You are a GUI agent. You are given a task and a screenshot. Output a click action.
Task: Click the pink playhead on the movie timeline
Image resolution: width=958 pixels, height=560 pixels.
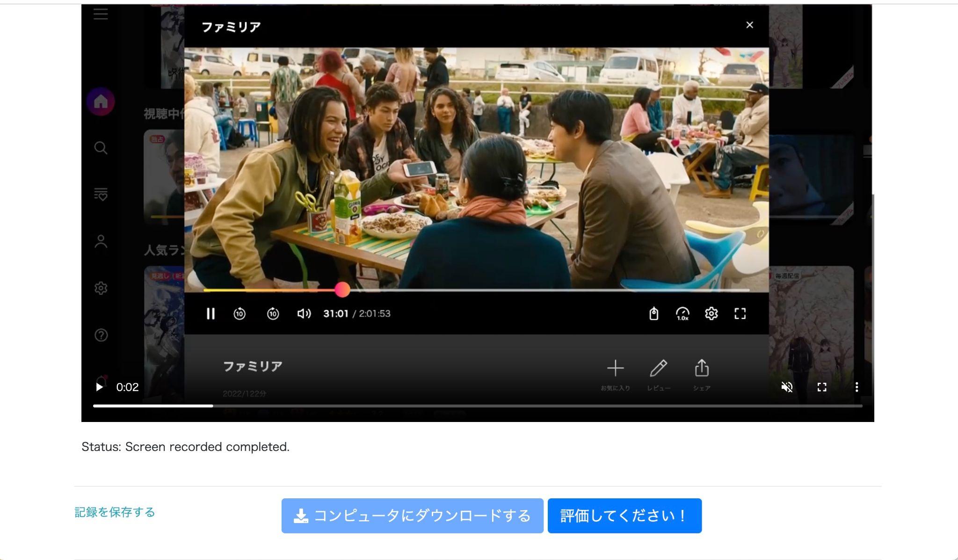342,290
